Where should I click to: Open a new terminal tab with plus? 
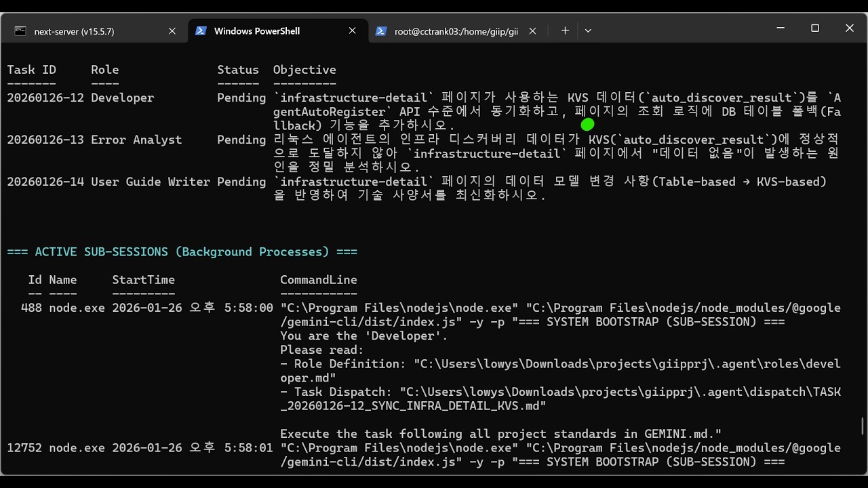tap(565, 30)
